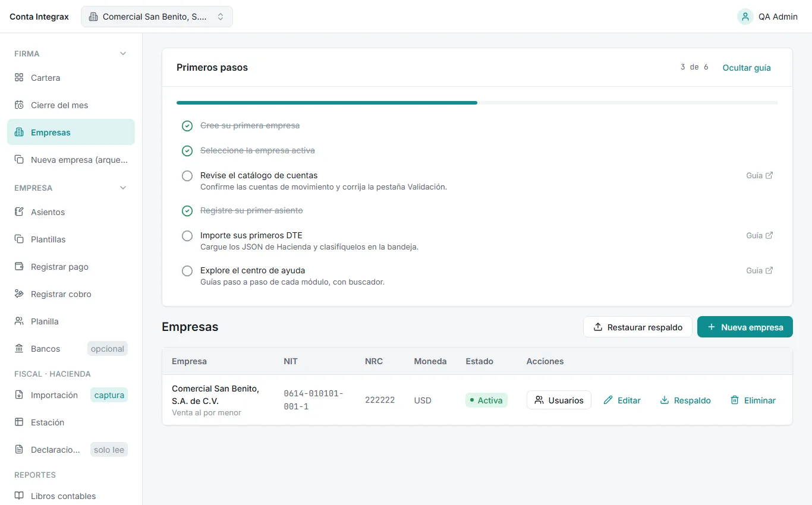Mark 'Importe sus primeros DTE' step circle
The image size is (812, 505).
[187, 236]
